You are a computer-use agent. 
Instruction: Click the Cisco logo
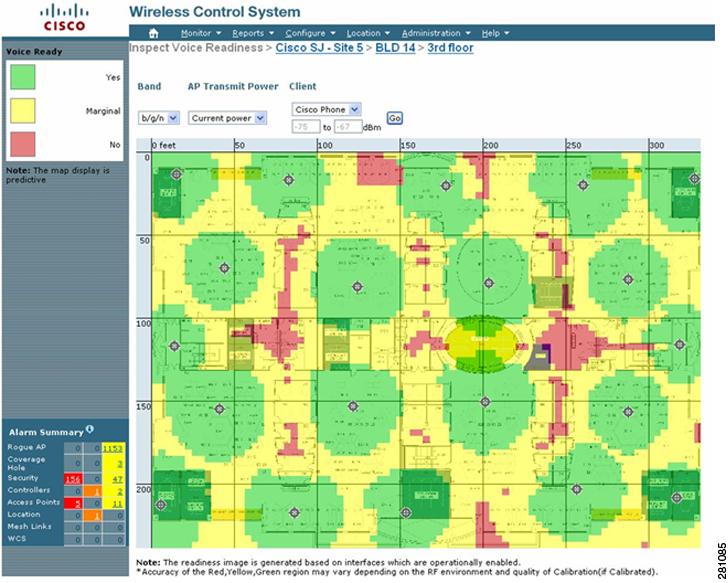click(64, 17)
